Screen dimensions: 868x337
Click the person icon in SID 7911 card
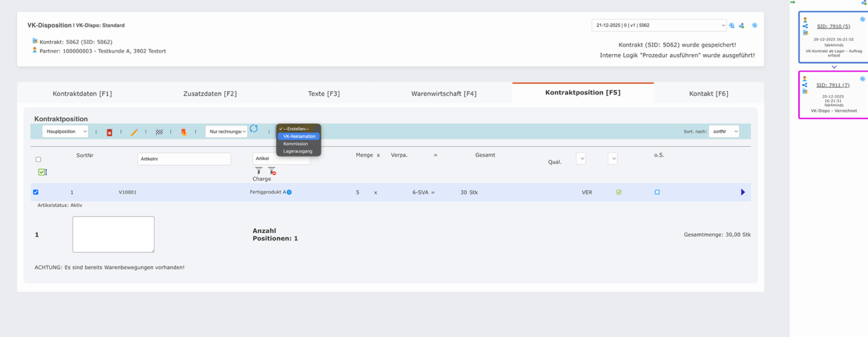click(x=805, y=79)
